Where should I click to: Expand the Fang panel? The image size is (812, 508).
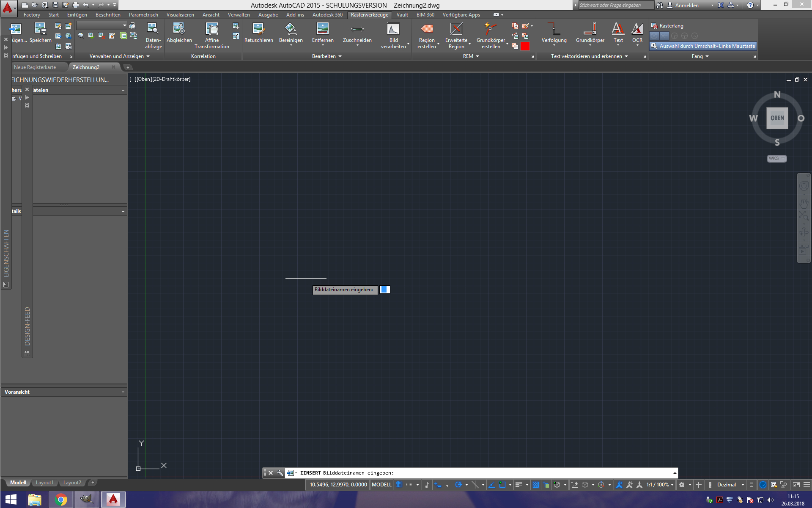coord(700,56)
